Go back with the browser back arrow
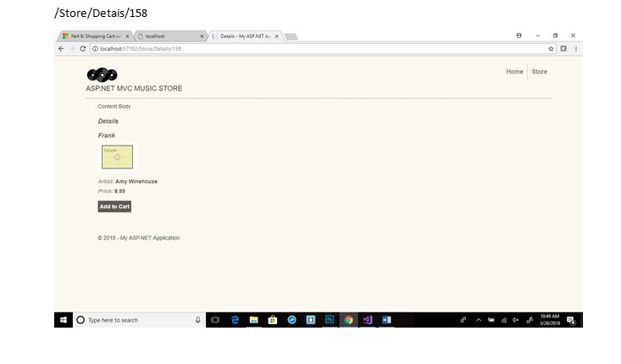 coord(61,48)
